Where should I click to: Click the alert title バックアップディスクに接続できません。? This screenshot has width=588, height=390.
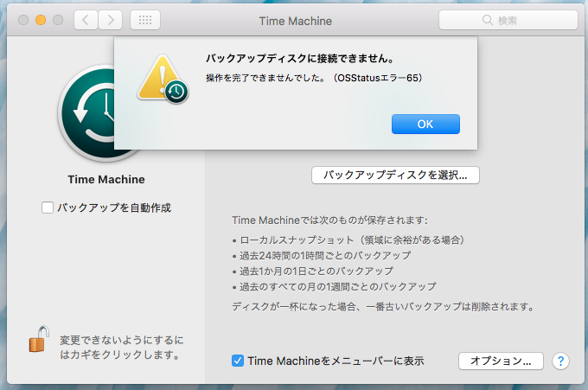coord(300,59)
